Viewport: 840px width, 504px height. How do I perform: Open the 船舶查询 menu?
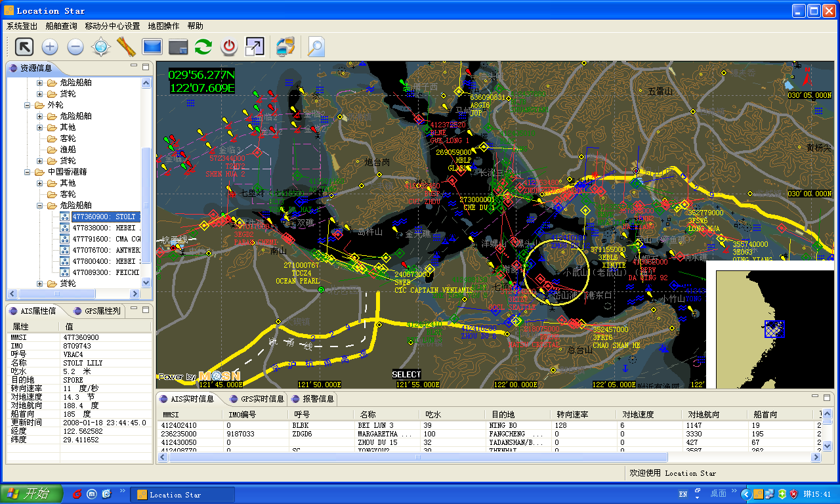(61, 26)
